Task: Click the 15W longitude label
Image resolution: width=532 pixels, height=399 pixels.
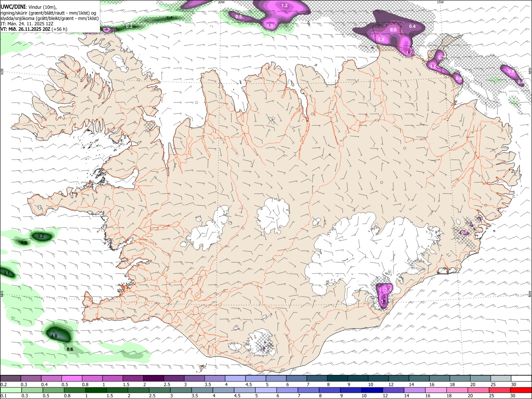Action: pos(441,2)
